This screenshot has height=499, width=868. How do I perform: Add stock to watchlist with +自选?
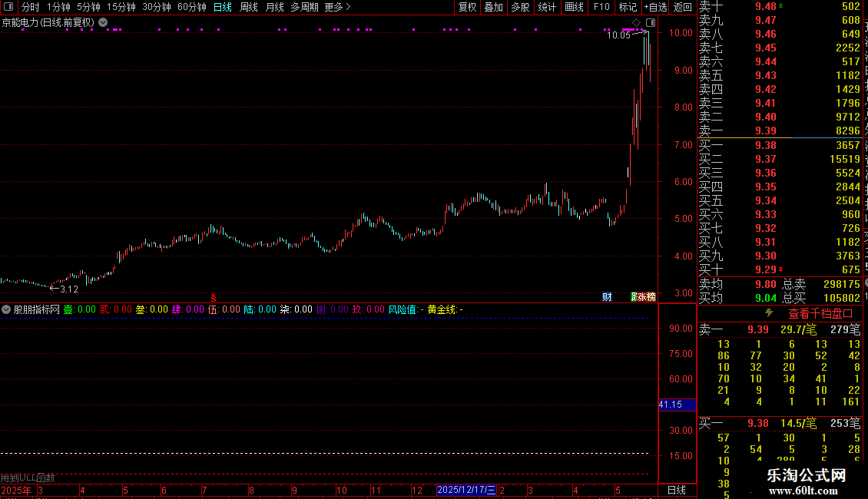click(x=655, y=7)
